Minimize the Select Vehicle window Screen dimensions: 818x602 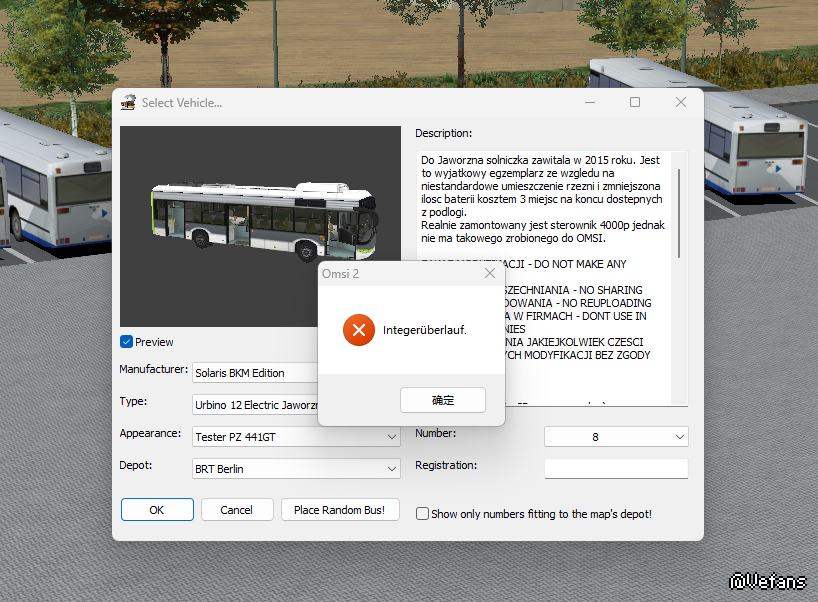pyautogui.click(x=588, y=102)
